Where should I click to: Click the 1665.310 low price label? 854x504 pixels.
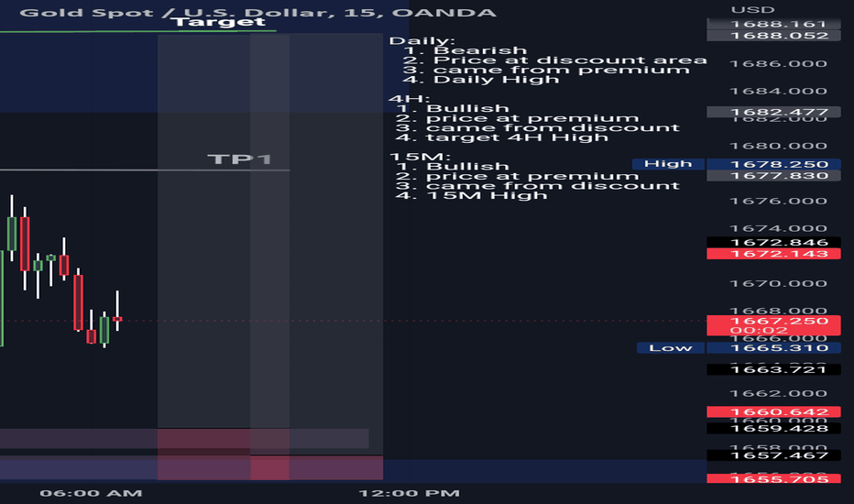pyautogui.click(x=773, y=347)
